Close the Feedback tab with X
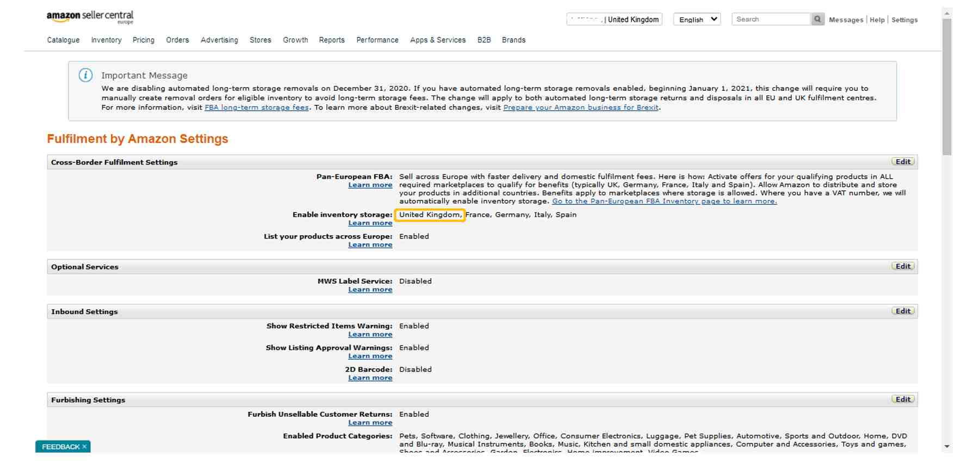Image resolution: width=980 pixels, height=464 pixels. [85, 447]
